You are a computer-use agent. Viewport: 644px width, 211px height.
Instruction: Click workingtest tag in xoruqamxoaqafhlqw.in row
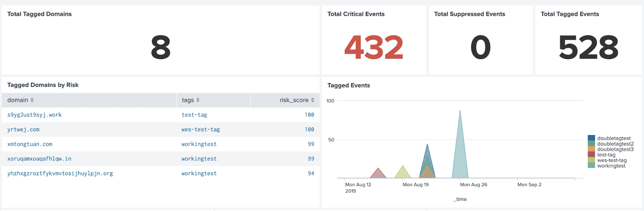(x=199, y=159)
